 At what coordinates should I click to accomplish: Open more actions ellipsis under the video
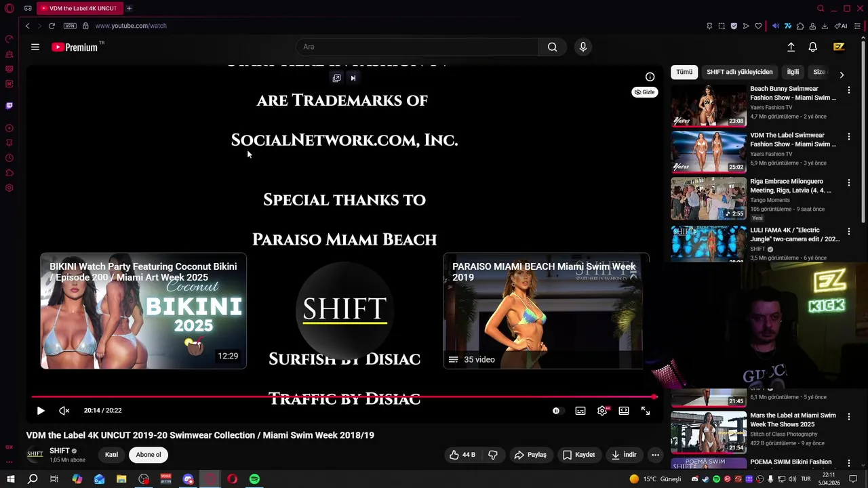(x=655, y=455)
